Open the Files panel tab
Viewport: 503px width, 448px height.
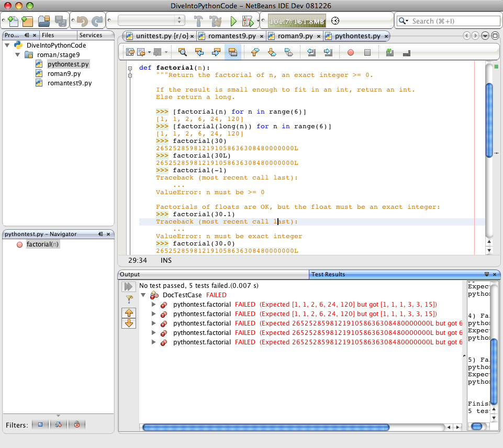click(58, 35)
